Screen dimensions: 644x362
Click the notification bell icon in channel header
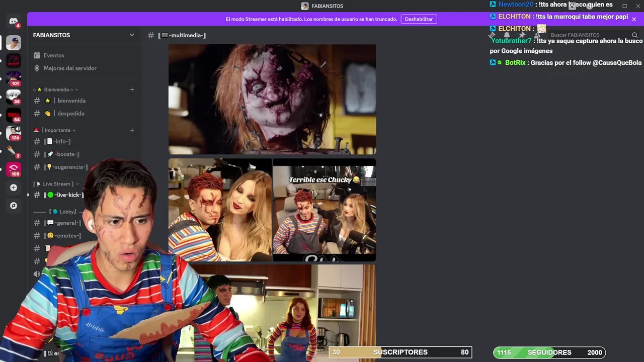507,35
